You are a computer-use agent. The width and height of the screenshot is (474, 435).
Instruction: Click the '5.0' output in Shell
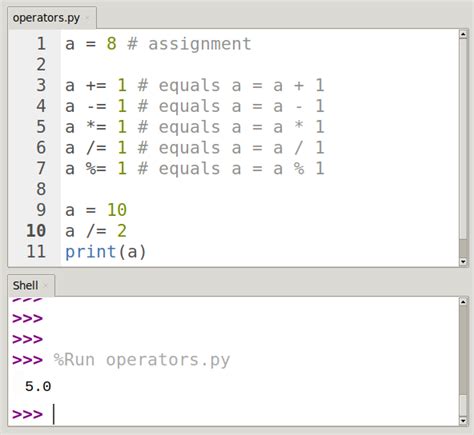(x=38, y=387)
